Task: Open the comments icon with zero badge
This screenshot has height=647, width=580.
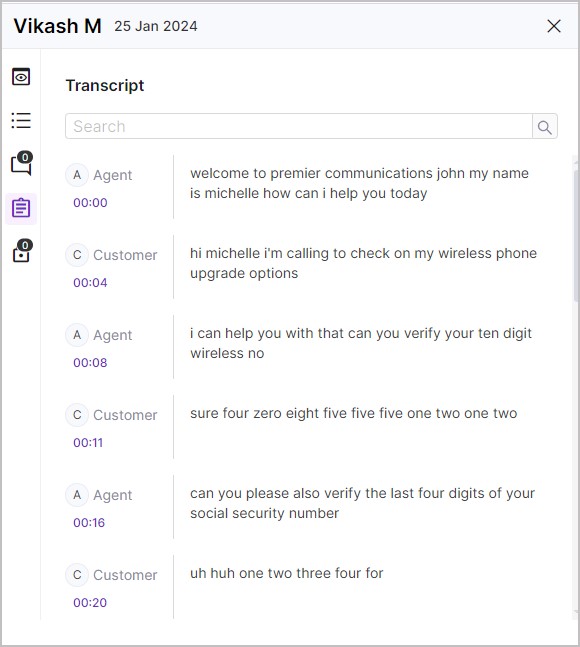Action: (x=21, y=163)
